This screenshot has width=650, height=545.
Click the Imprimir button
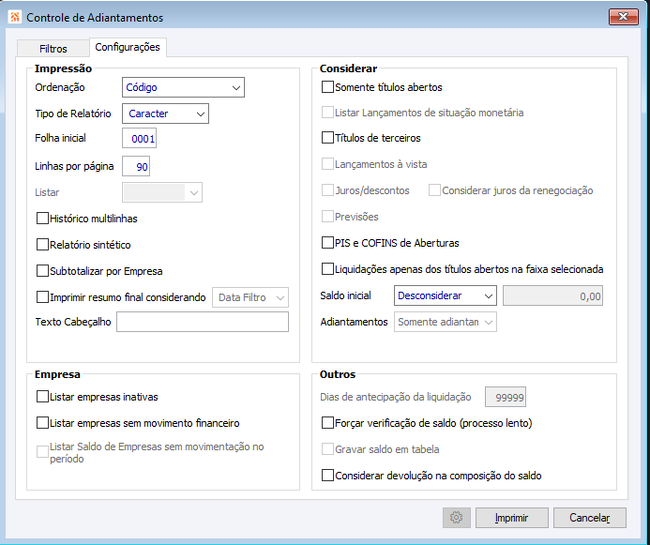pyautogui.click(x=512, y=518)
